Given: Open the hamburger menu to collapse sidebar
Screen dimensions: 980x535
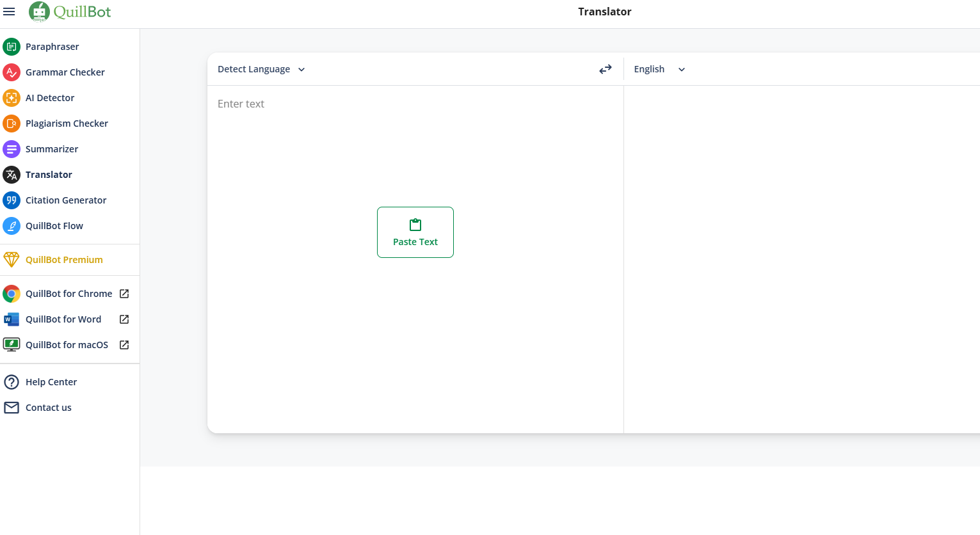Looking at the screenshot, I should pos(9,11).
